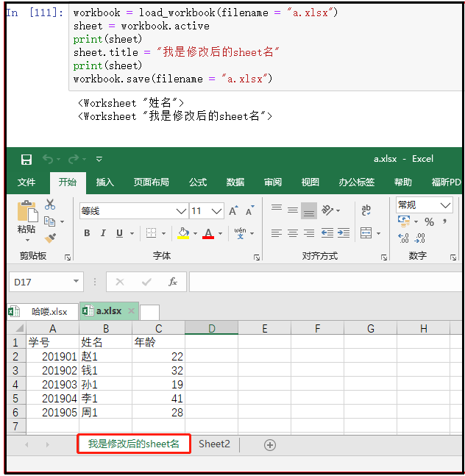This screenshot has width=465, height=476.
Task: Click the Percent Style icon
Action: [x=429, y=222]
